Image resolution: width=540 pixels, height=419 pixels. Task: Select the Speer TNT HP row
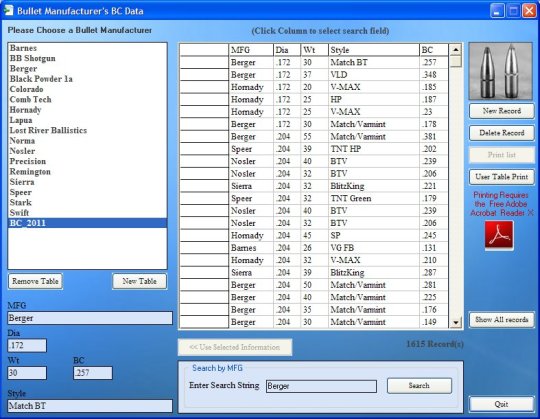pyautogui.click(x=314, y=149)
